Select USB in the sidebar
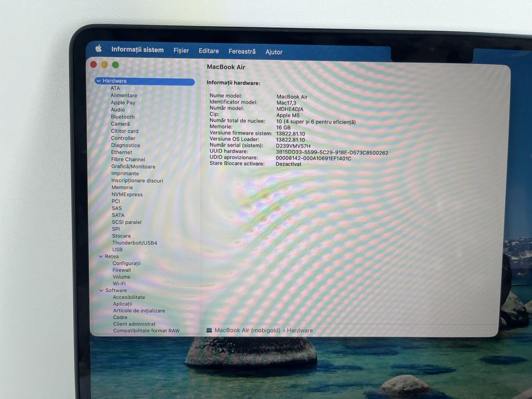The image size is (532, 399). (x=117, y=250)
